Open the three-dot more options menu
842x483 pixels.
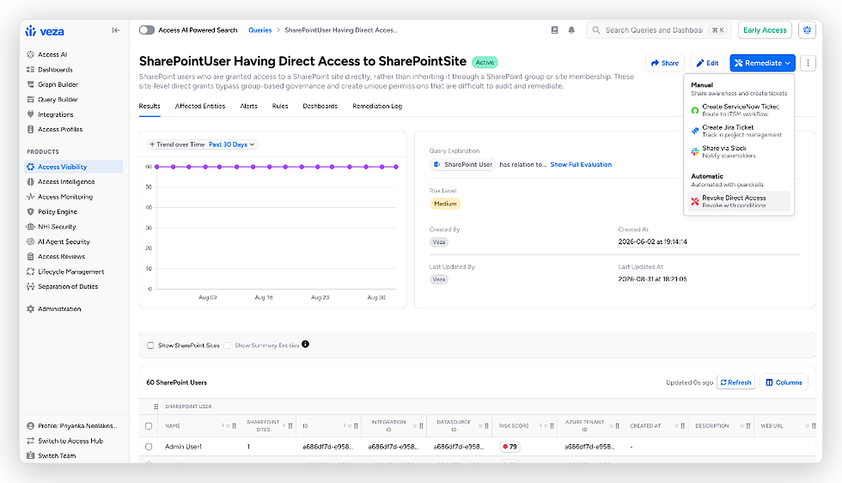pos(808,63)
